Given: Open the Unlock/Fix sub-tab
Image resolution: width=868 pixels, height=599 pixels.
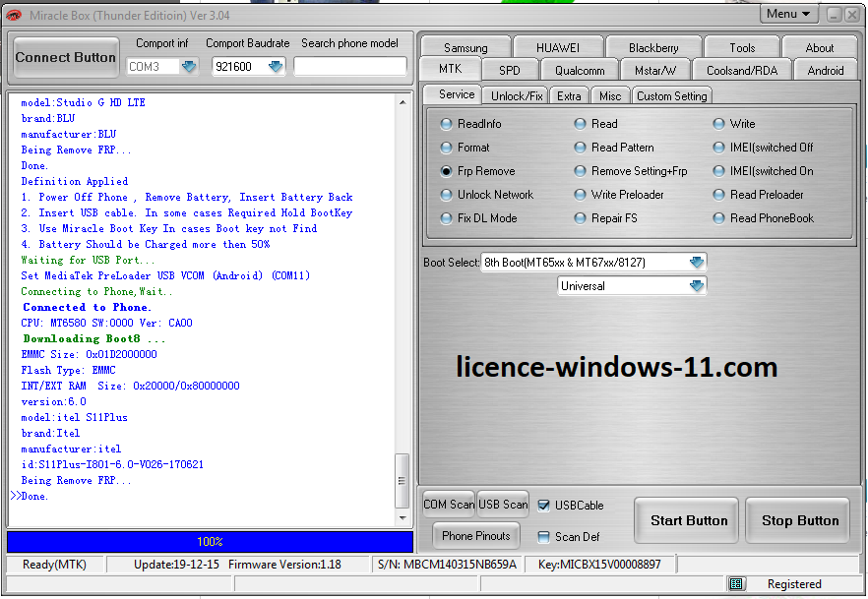Looking at the screenshot, I should point(517,95).
